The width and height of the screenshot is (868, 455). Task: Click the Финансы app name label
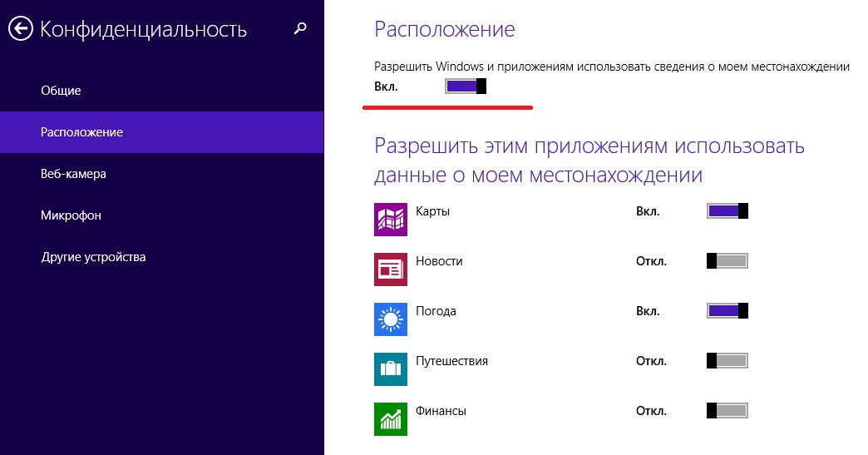[441, 411]
